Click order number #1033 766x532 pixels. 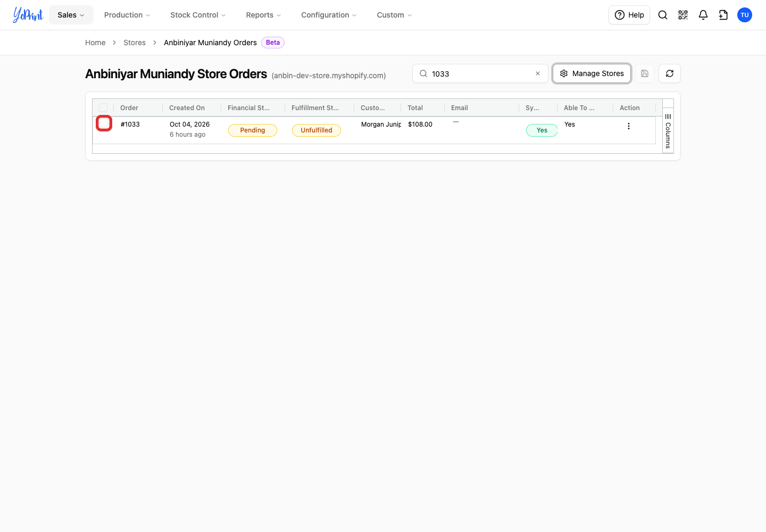coord(130,124)
